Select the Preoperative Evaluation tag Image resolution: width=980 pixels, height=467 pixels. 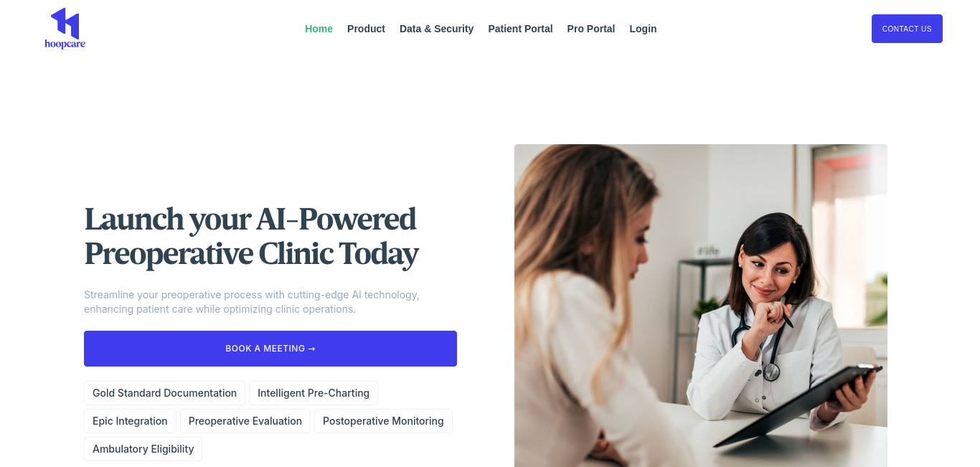[245, 421]
